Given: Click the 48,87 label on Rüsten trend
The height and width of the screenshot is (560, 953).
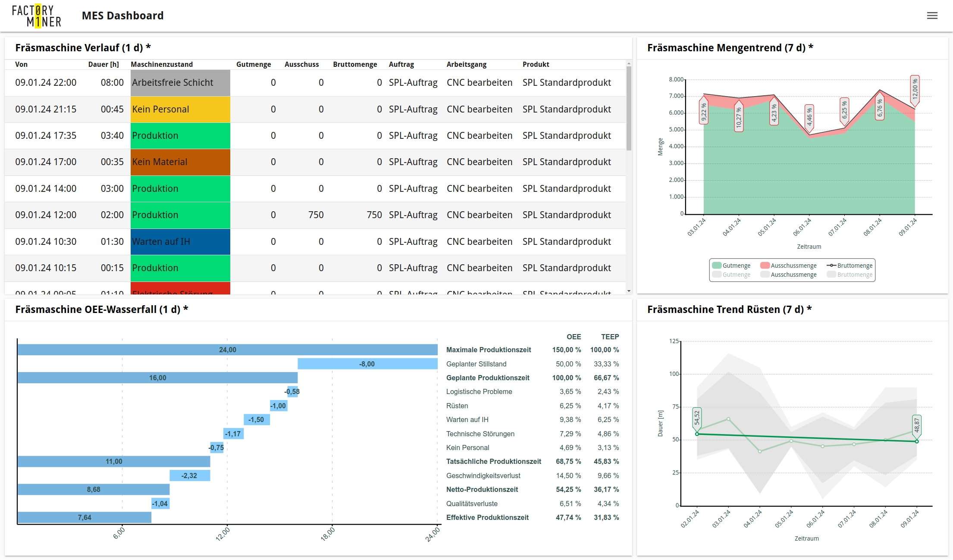Looking at the screenshot, I should pyautogui.click(x=916, y=425).
